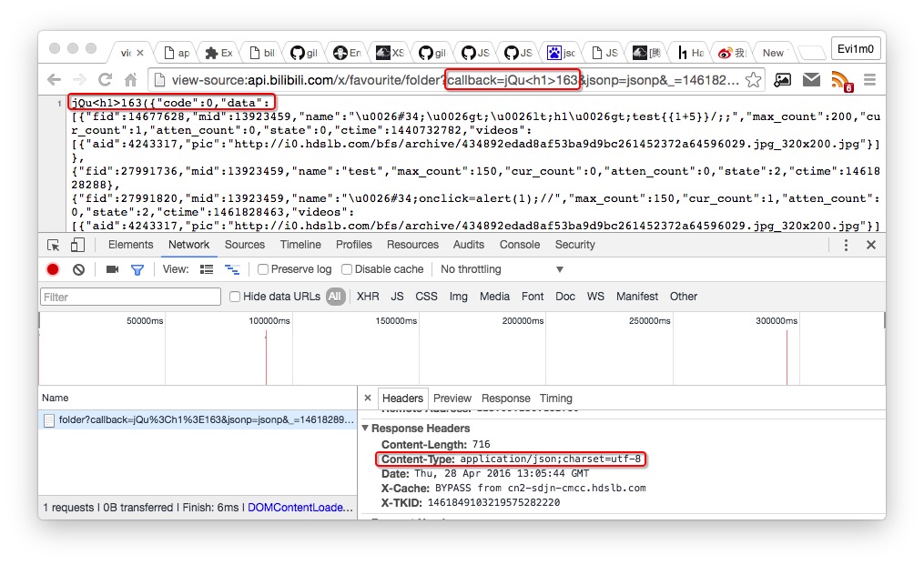
Task: Select the Headers detail tab
Action: click(x=402, y=399)
